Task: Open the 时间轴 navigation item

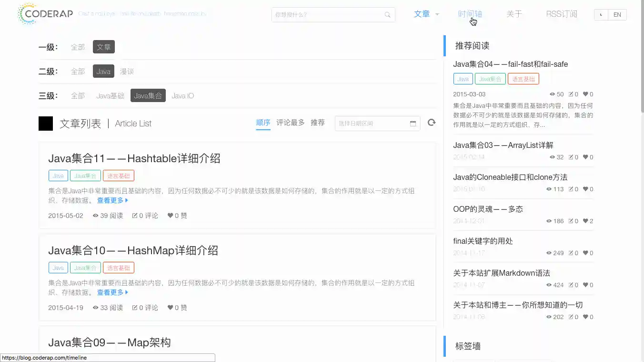Action: [x=470, y=14]
